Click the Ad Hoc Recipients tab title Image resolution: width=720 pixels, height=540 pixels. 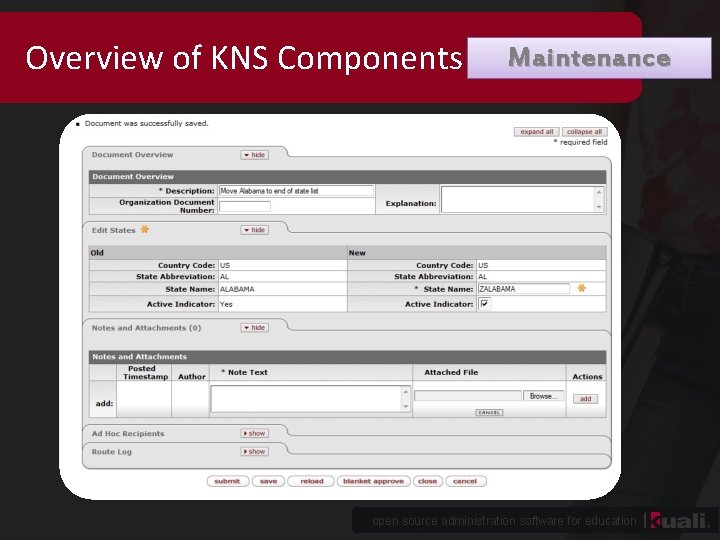pos(128,433)
